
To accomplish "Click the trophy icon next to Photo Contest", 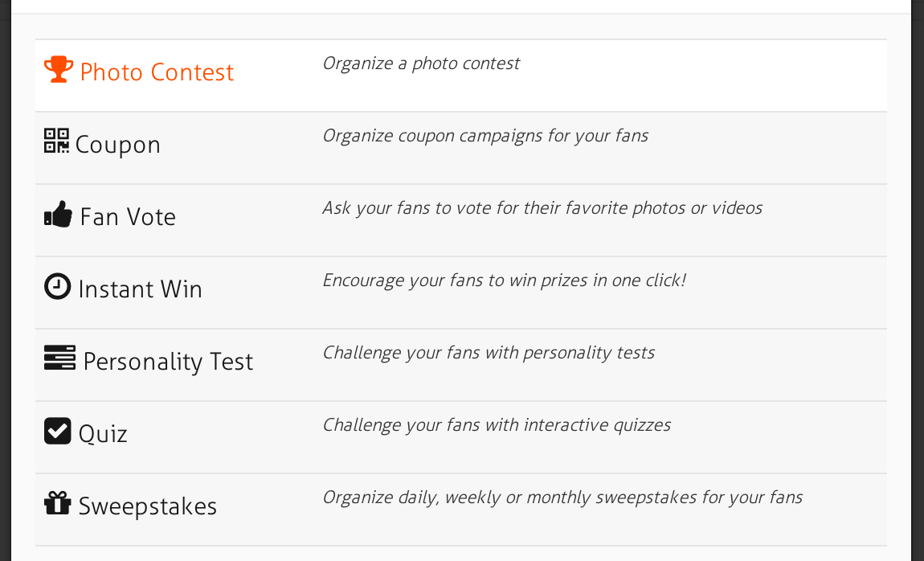I will (58, 68).
